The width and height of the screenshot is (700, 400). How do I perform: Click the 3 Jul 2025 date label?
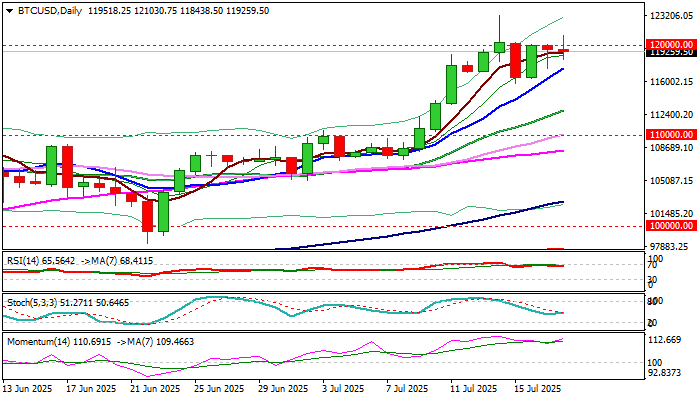click(343, 389)
